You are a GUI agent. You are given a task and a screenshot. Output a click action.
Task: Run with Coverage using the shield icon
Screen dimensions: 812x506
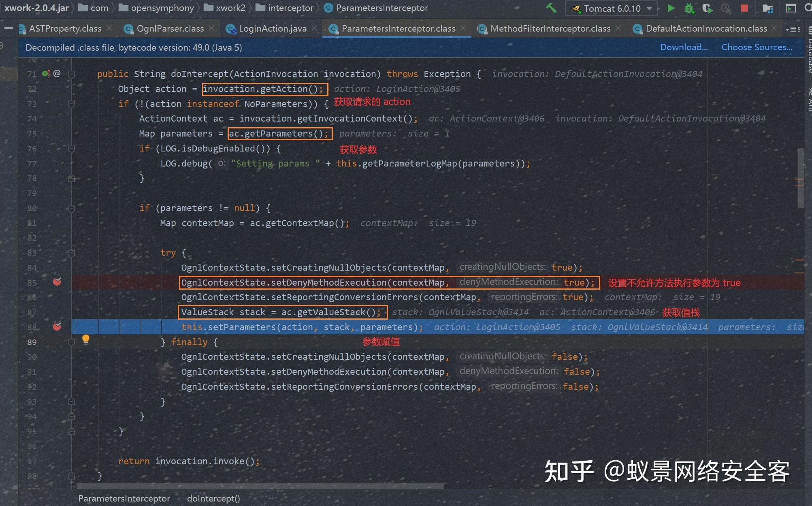706,8
